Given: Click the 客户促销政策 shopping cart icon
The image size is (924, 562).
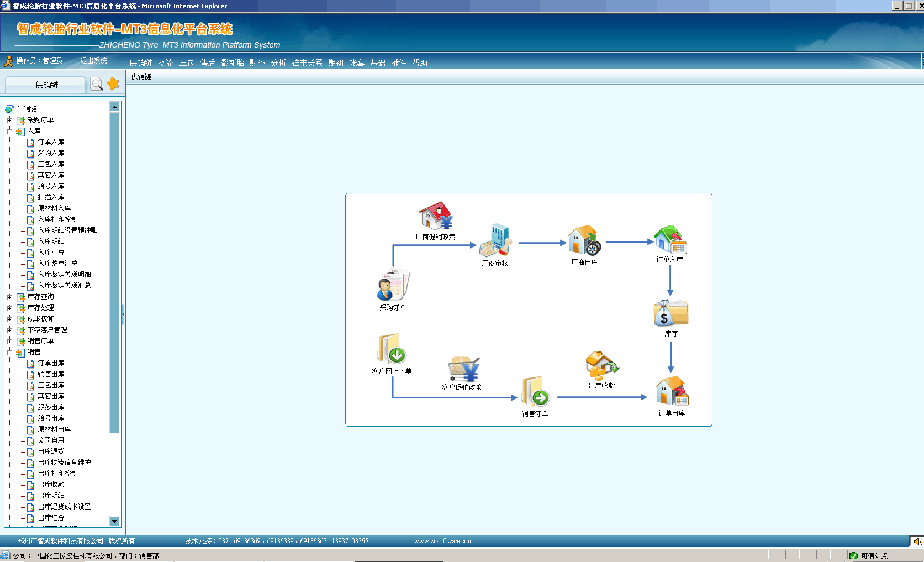Looking at the screenshot, I should pos(463,369).
